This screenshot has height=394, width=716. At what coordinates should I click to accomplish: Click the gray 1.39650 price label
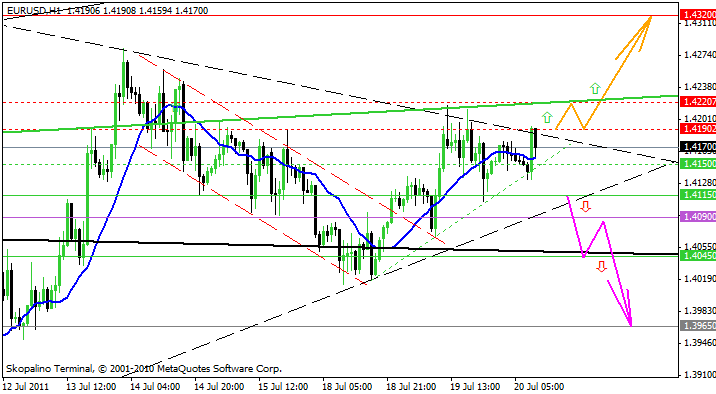698,326
